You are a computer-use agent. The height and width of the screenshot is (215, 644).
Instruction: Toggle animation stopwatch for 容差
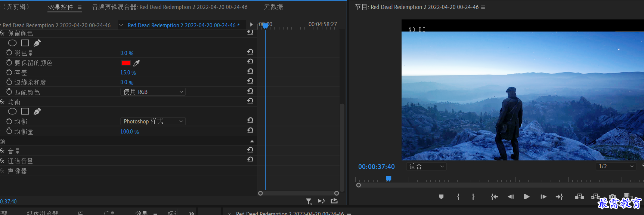9,72
